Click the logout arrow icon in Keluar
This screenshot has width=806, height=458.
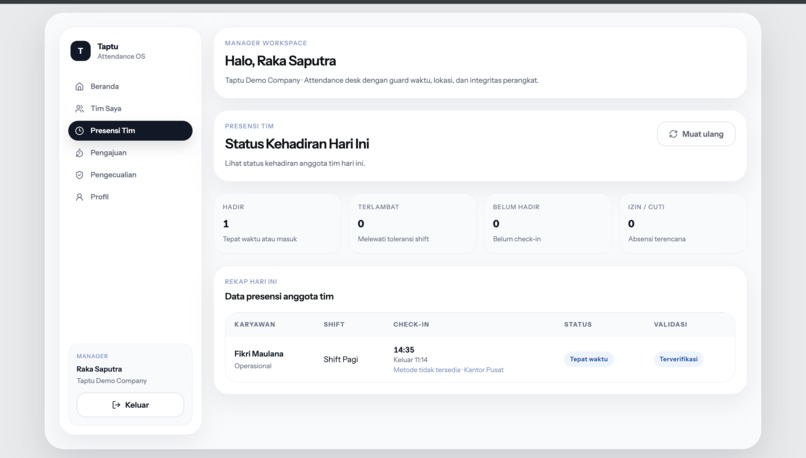coord(116,405)
